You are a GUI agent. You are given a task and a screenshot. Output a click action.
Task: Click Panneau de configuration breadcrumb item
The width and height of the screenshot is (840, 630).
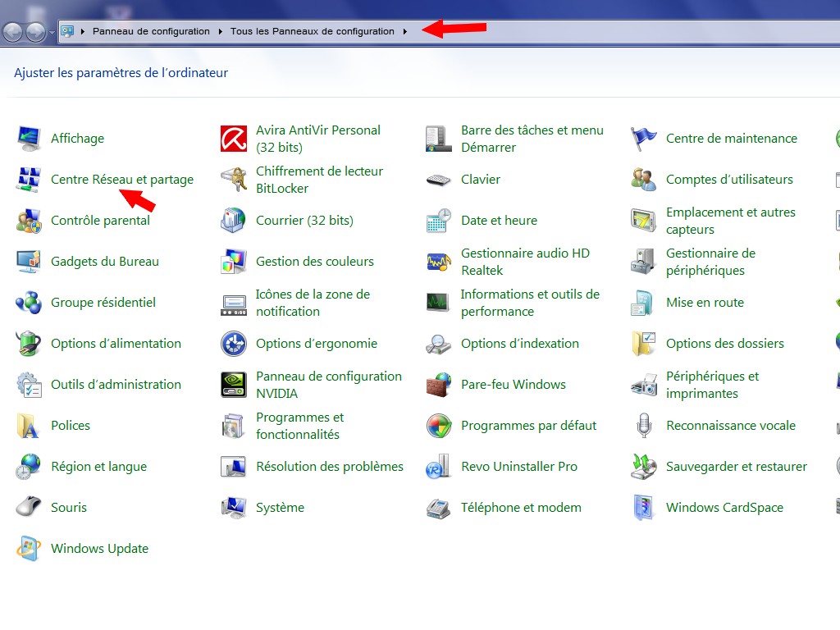(x=151, y=31)
